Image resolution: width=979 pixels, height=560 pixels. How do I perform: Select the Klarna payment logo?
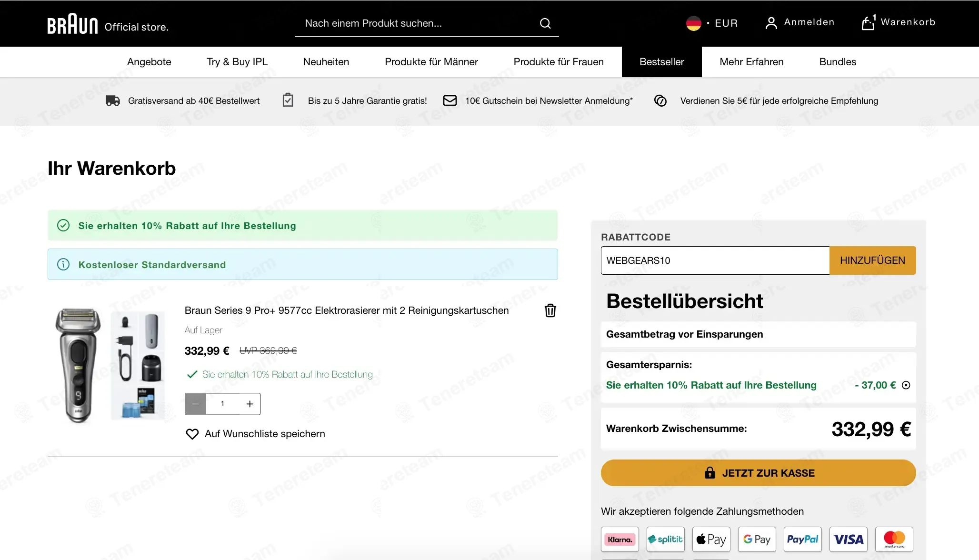pos(620,539)
